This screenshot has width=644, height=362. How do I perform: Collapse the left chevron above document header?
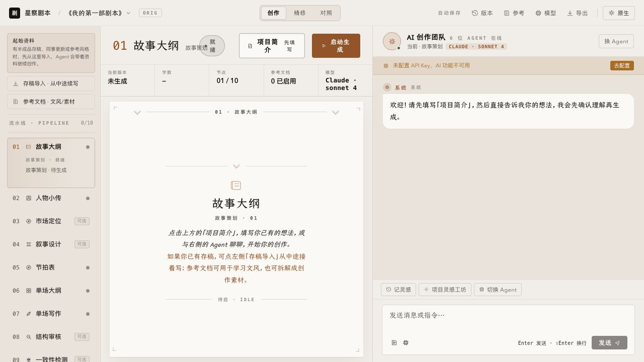point(137,113)
